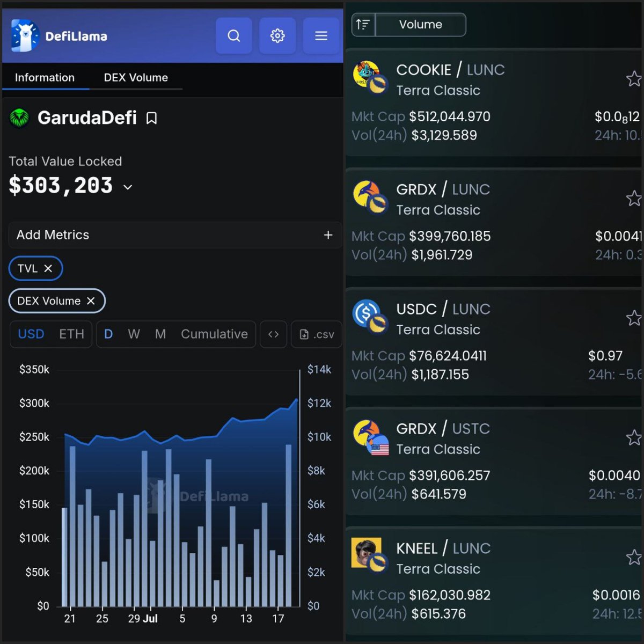Click volume value $641.579
Image resolution: width=644 pixels, height=644 pixels.
coord(439,494)
